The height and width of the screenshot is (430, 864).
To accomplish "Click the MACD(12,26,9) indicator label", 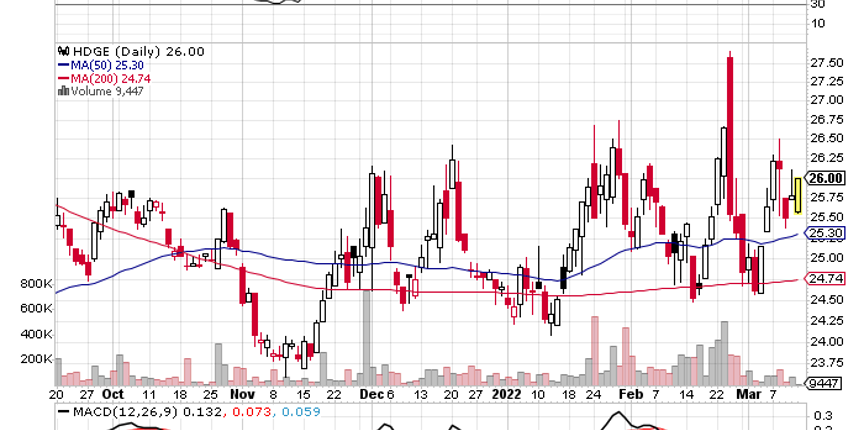I will click(114, 411).
